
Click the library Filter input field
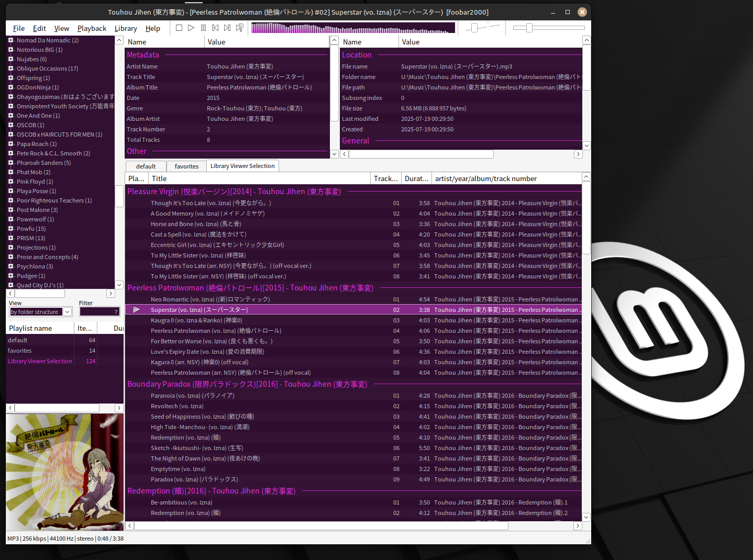pos(99,312)
